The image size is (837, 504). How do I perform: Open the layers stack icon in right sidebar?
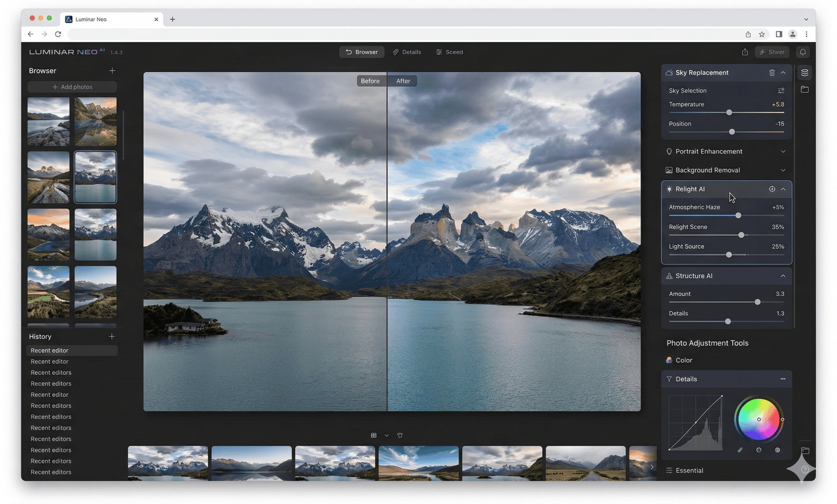click(805, 73)
